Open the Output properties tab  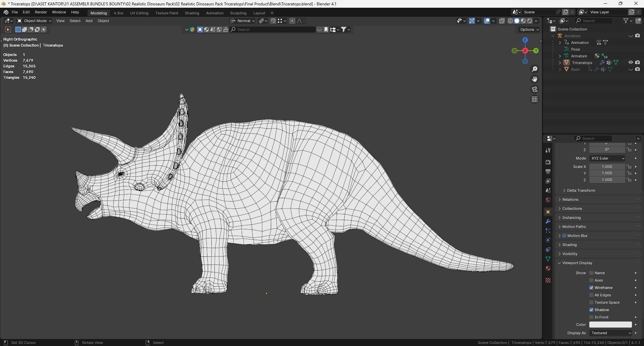[548, 172]
